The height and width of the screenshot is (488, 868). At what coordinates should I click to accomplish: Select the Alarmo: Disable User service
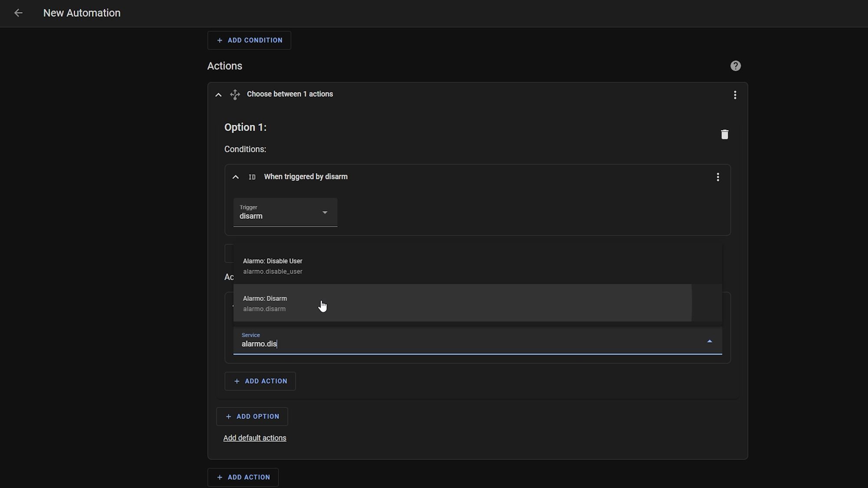click(x=477, y=266)
